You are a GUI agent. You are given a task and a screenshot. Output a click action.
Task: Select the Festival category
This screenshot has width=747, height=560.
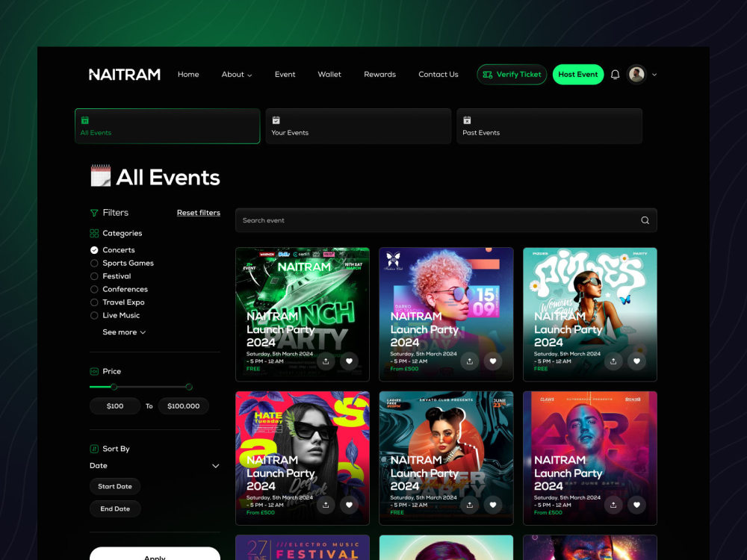point(94,276)
